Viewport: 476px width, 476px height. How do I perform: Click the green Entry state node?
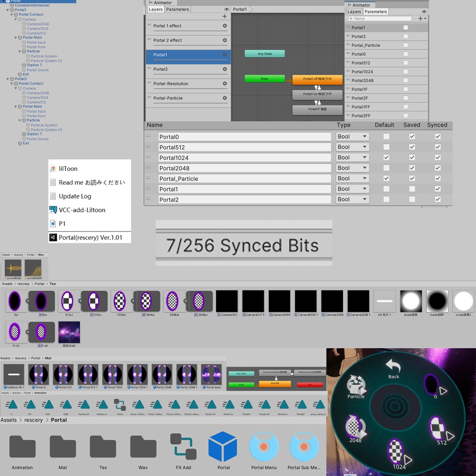coord(264,79)
